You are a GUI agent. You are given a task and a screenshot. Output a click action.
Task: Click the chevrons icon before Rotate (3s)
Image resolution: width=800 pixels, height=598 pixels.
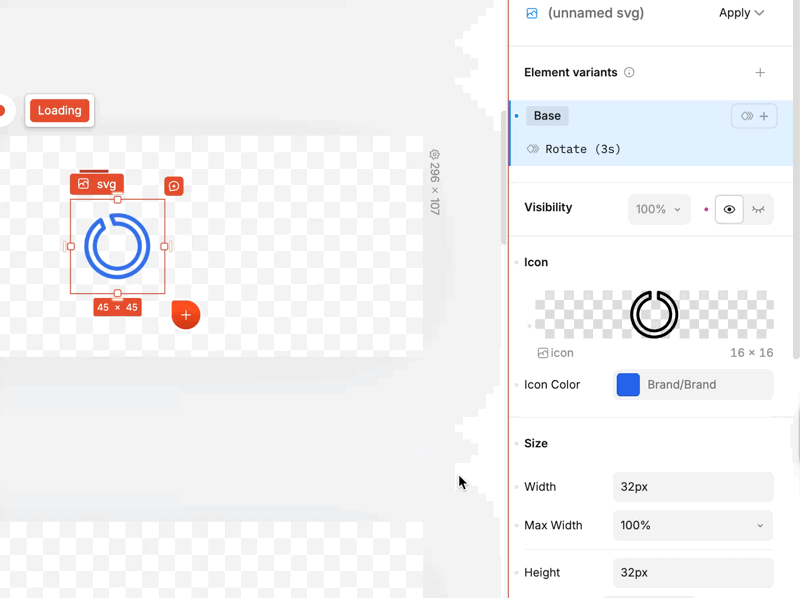pyautogui.click(x=534, y=148)
